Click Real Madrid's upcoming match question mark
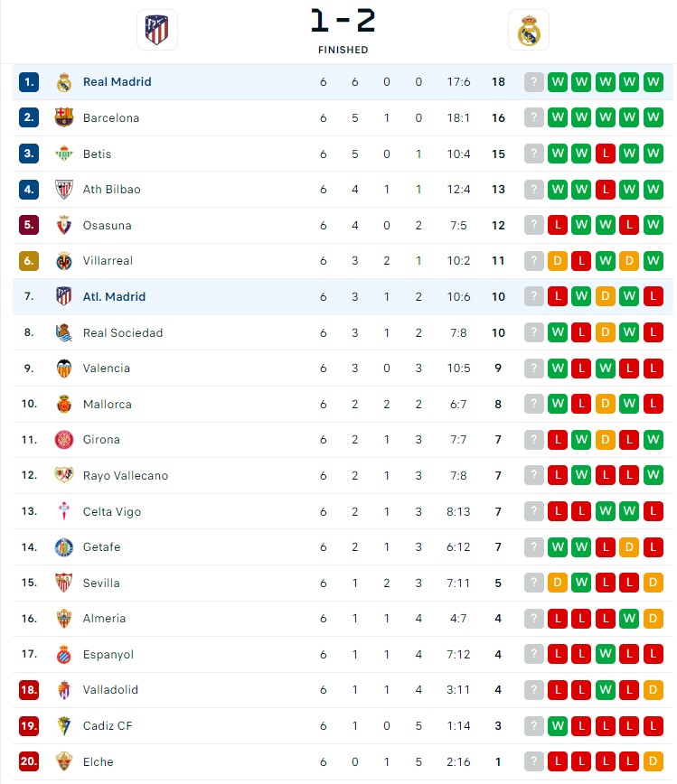 [x=534, y=82]
